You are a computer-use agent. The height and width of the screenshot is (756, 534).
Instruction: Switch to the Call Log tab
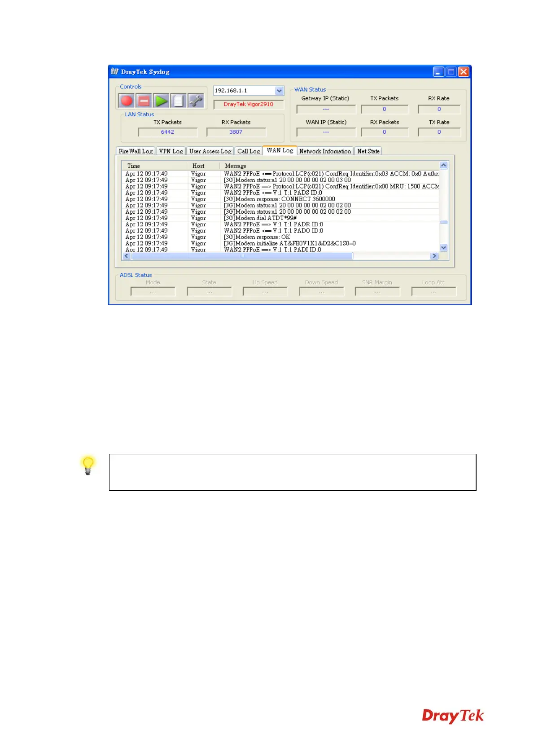[249, 151]
